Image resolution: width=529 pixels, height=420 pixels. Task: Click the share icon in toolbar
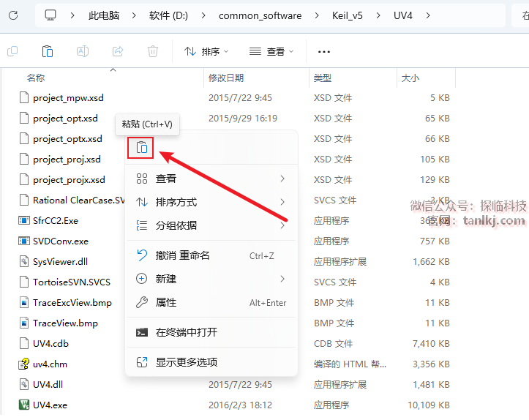click(118, 51)
